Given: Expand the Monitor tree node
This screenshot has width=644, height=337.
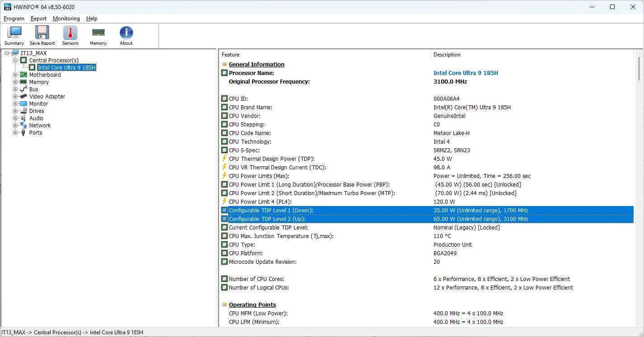Looking at the screenshot, I should (x=15, y=104).
